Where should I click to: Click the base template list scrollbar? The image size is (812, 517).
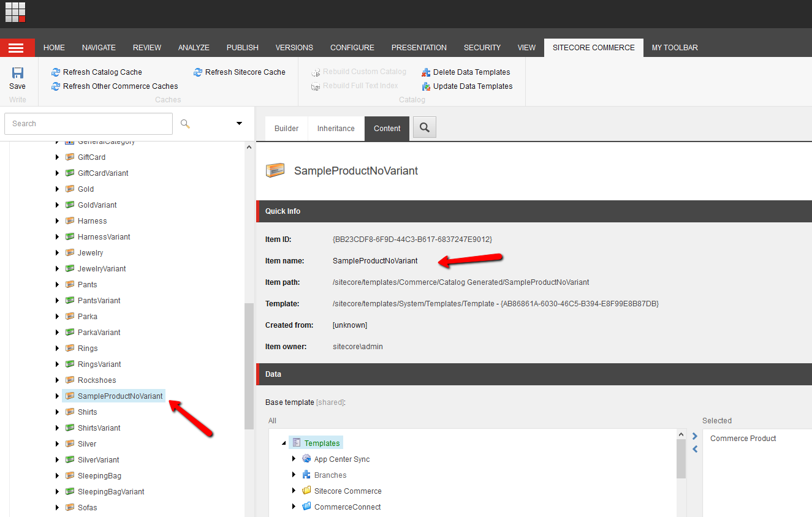pyautogui.click(x=681, y=459)
